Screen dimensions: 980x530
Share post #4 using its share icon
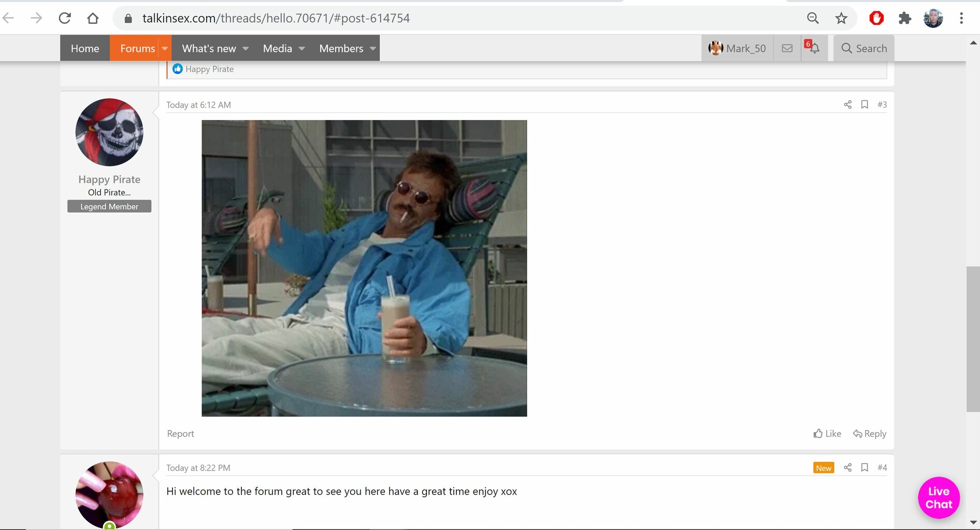(847, 467)
